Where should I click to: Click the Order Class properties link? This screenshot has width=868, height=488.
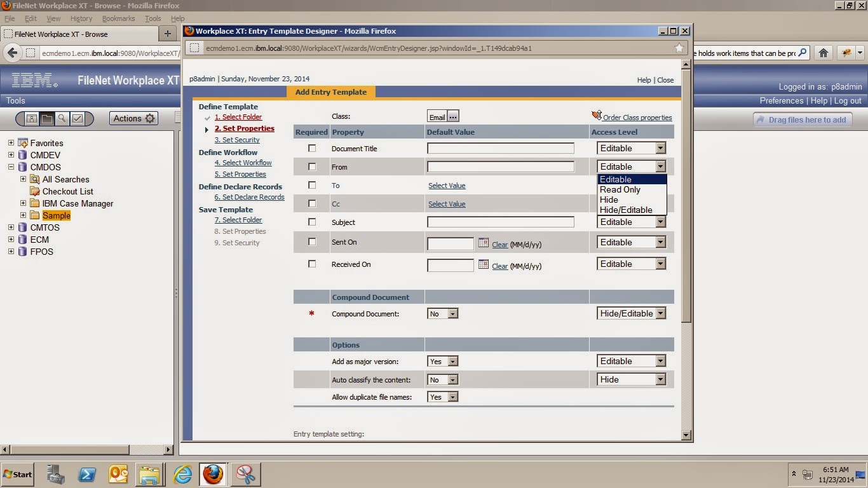tap(635, 117)
